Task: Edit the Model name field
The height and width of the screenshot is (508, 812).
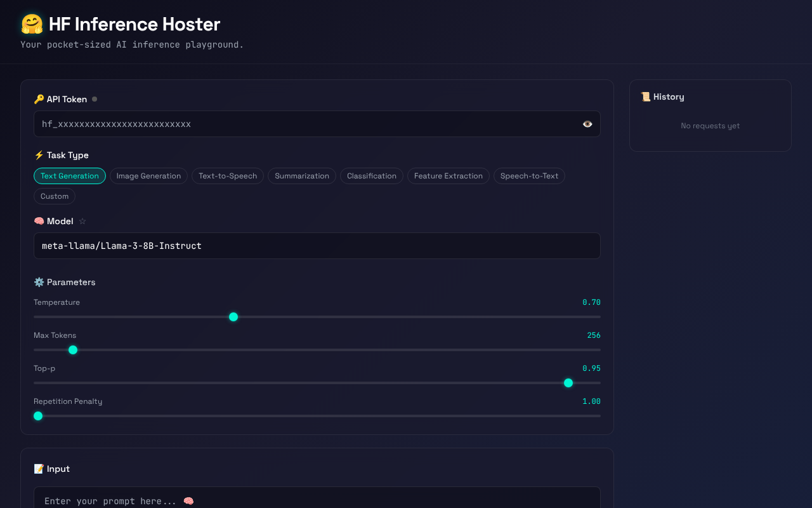Action: coord(317,246)
